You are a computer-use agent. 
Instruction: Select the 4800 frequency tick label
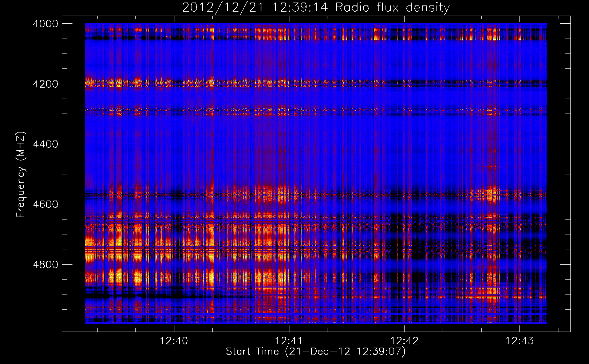click(46, 265)
